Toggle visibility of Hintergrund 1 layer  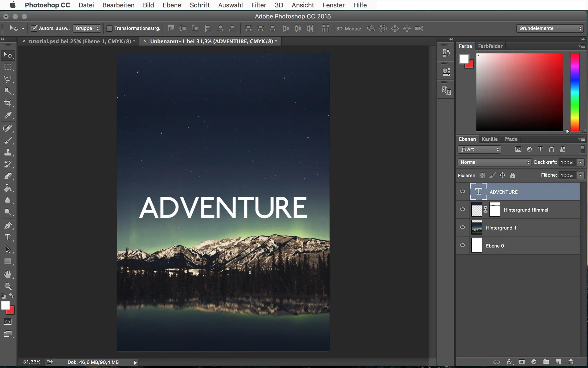tap(462, 227)
